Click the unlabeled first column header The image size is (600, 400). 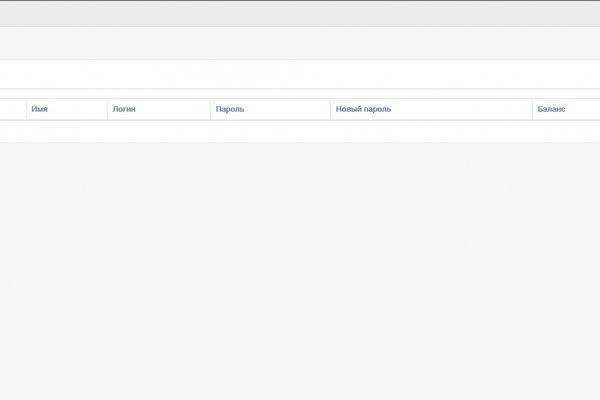(12, 109)
